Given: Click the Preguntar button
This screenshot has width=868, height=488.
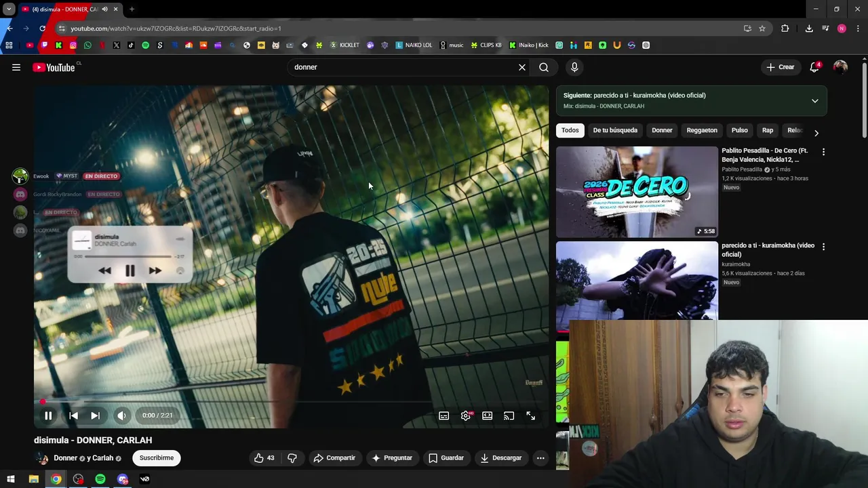Looking at the screenshot, I should pyautogui.click(x=392, y=458).
